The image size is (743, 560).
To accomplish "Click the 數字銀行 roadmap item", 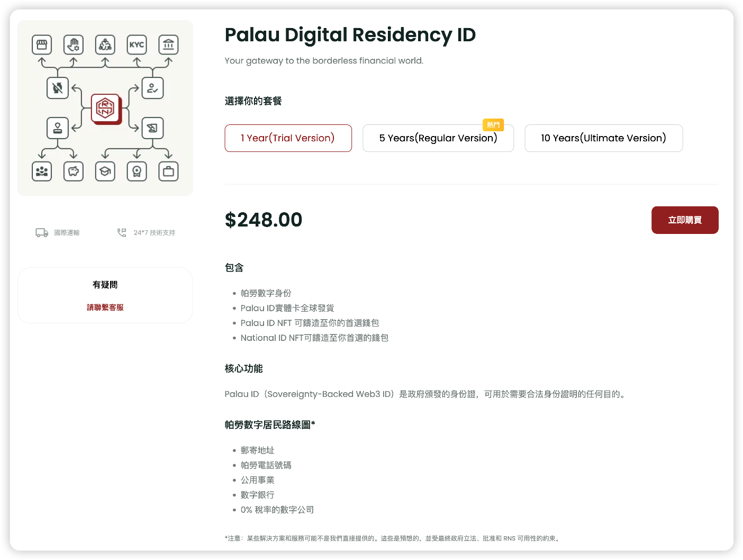I will 258,495.
